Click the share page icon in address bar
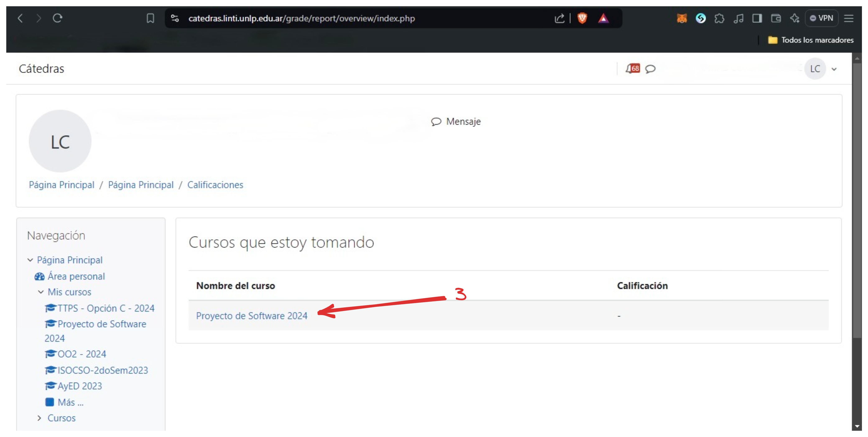The height and width of the screenshot is (437, 868). click(x=559, y=18)
